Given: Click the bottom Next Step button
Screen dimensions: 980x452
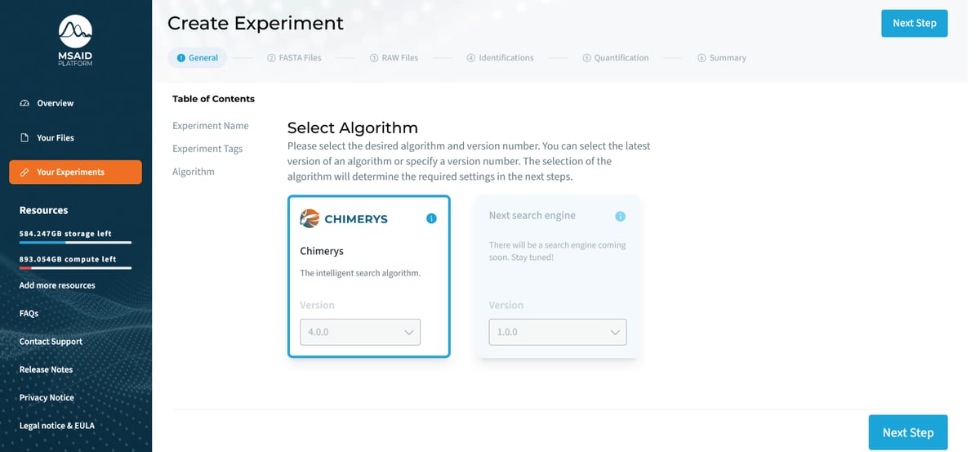Looking at the screenshot, I should tap(907, 432).
